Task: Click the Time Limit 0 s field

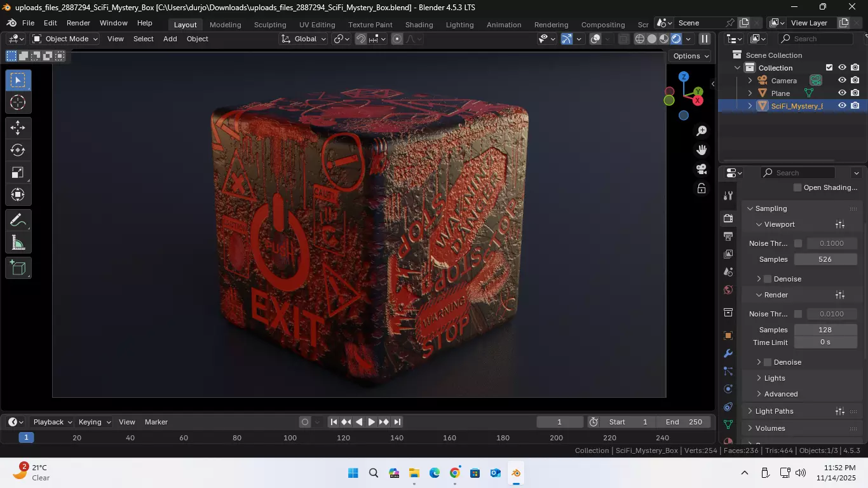Action: coord(825,342)
